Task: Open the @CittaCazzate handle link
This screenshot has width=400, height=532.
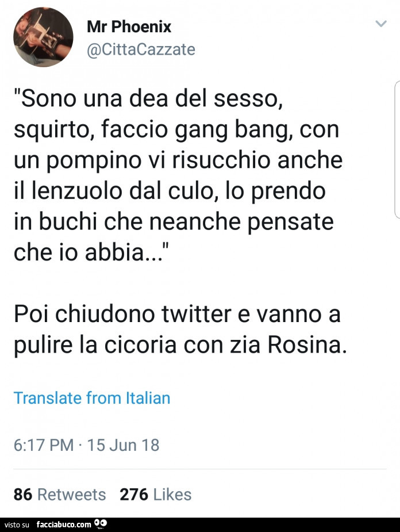Action: (141, 50)
